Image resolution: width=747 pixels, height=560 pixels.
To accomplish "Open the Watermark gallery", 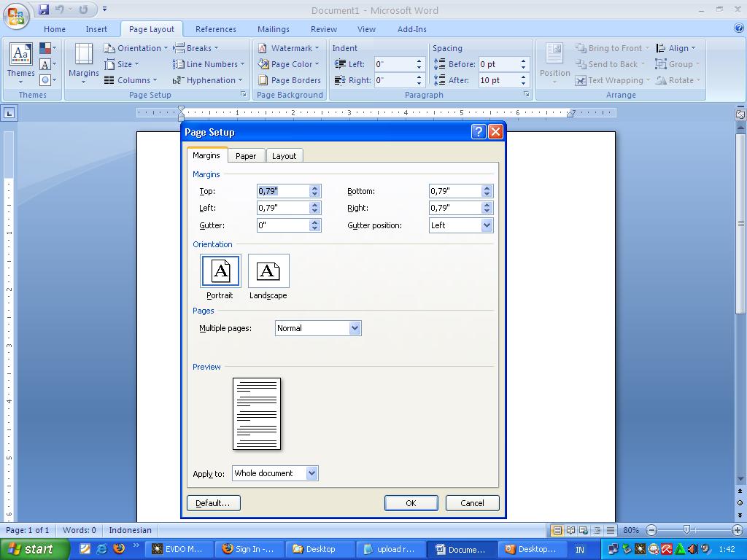I will pyautogui.click(x=289, y=48).
